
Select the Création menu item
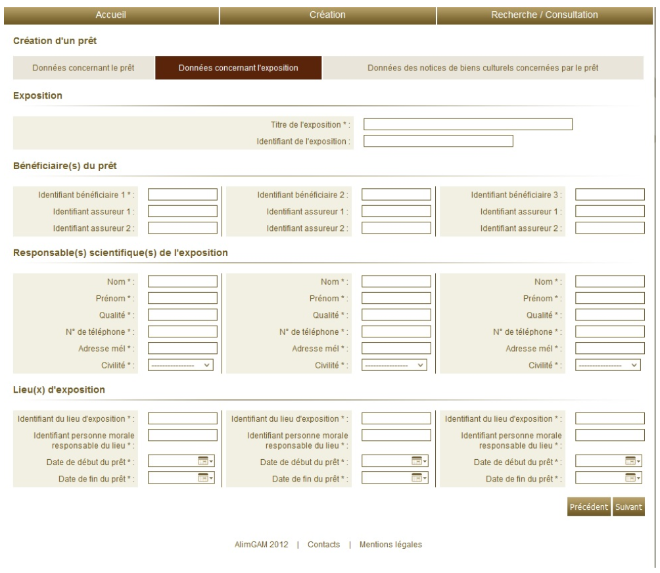tap(328, 15)
